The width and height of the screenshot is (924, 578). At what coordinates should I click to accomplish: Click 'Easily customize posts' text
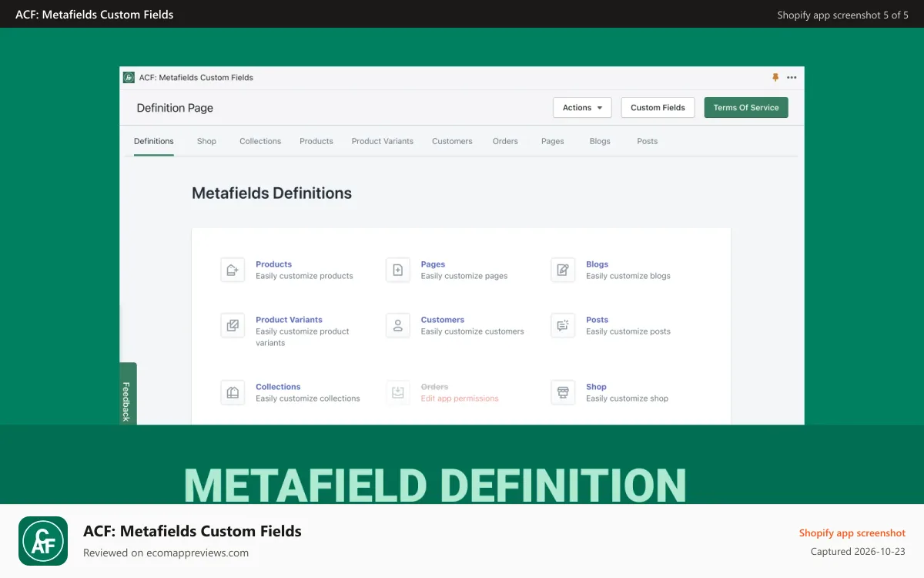pos(628,331)
